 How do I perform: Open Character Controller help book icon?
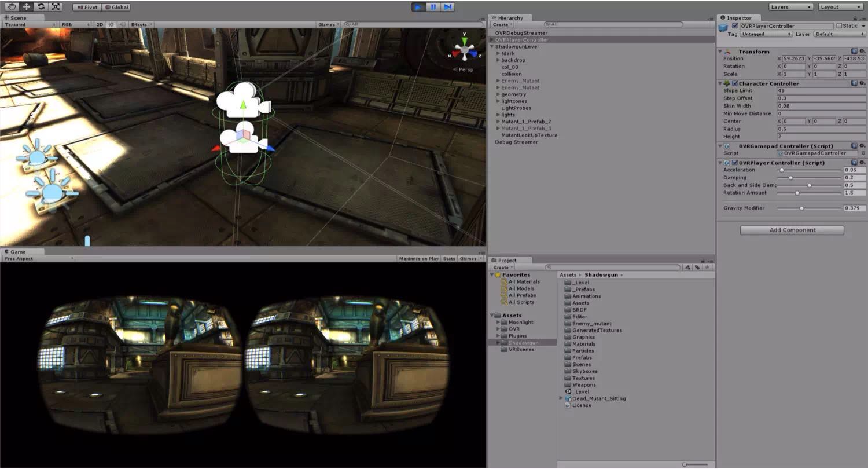(855, 83)
